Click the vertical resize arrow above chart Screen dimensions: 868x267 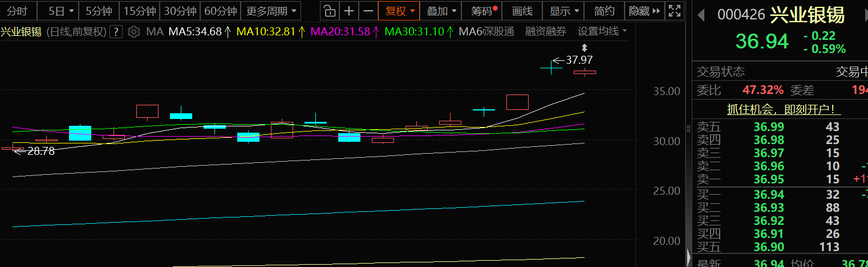(583, 48)
